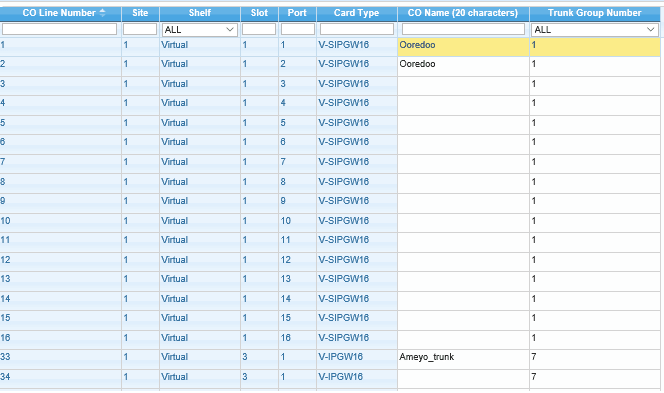Sort by CO Line Number arrow icon
This screenshot has width=664, height=393.
[102, 13]
